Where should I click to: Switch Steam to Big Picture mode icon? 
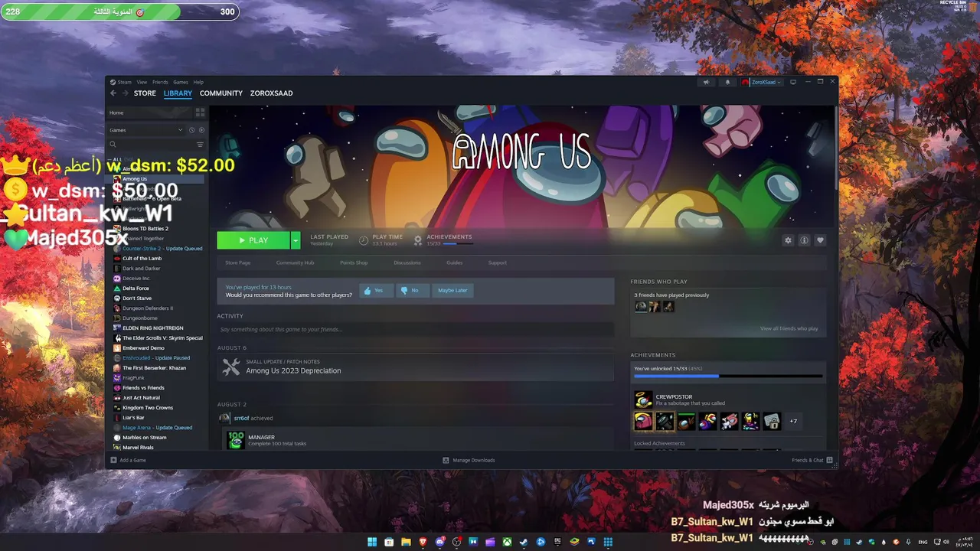pyautogui.click(x=793, y=82)
